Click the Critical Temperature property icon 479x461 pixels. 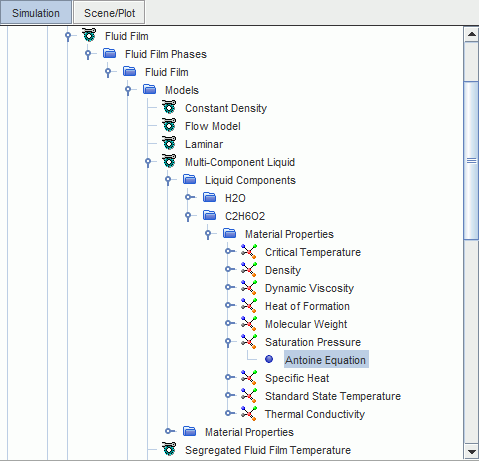coord(249,251)
